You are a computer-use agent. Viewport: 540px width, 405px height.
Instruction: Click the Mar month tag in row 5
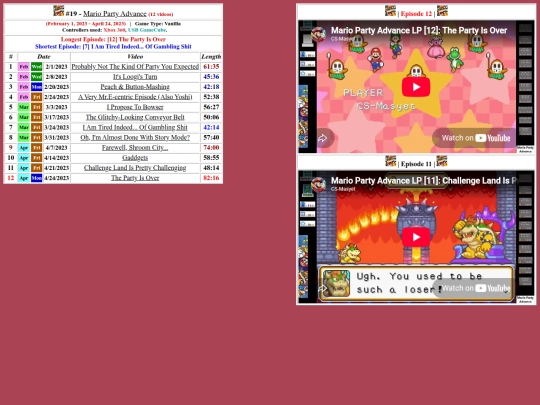click(x=24, y=107)
